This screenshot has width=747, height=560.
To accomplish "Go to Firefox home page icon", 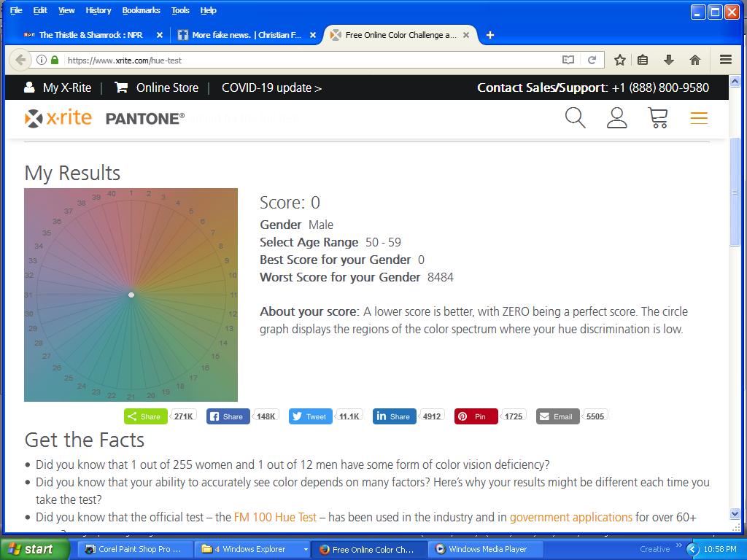I will coord(694,60).
